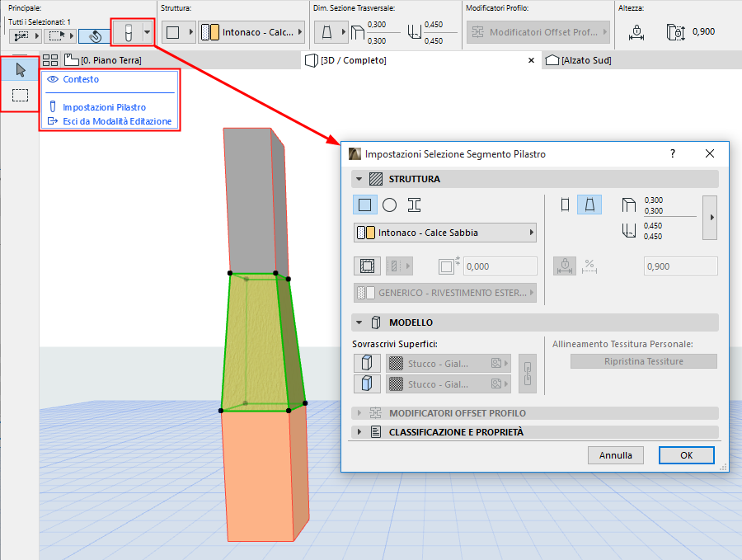The width and height of the screenshot is (742, 560).
Task: Collapse the MODELLO panel
Action: pyautogui.click(x=359, y=322)
